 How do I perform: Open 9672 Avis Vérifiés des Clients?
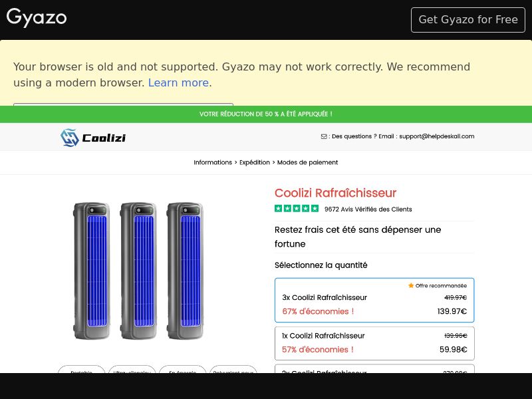[x=368, y=209]
